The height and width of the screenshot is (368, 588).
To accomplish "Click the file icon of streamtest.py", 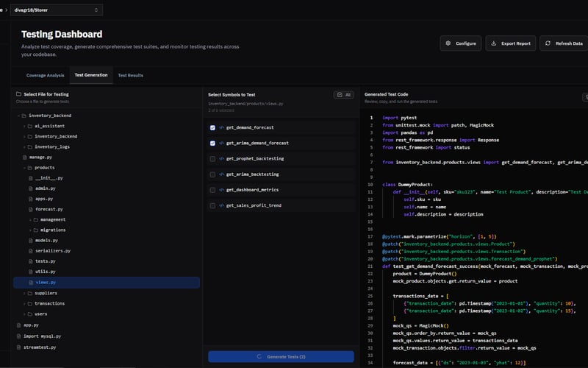I will point(19,347).
